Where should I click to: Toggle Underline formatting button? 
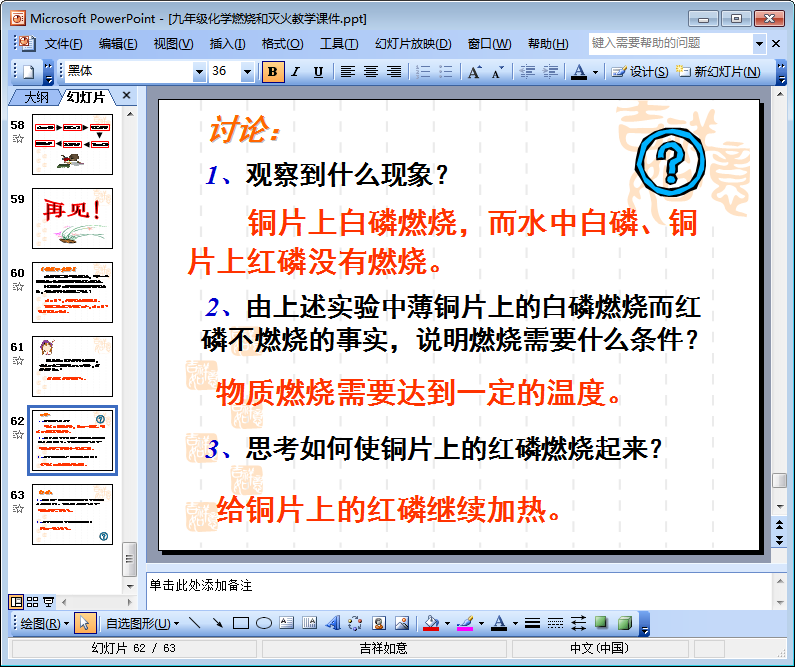pos(318,72)
